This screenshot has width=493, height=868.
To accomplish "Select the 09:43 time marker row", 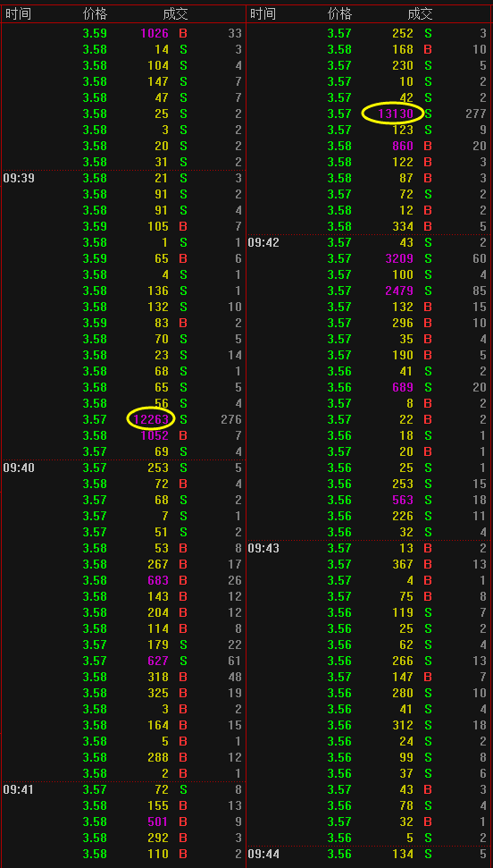I will tap(368, 548).
